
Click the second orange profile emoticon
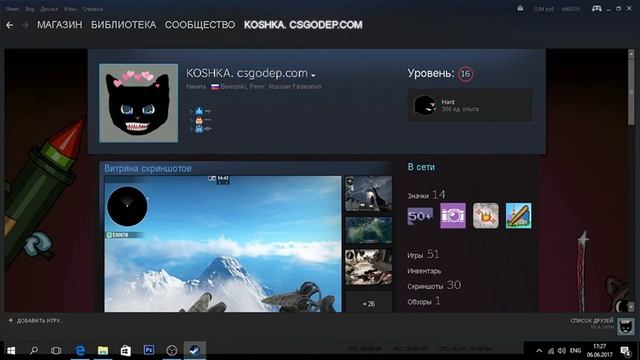[x=199, y=120]
